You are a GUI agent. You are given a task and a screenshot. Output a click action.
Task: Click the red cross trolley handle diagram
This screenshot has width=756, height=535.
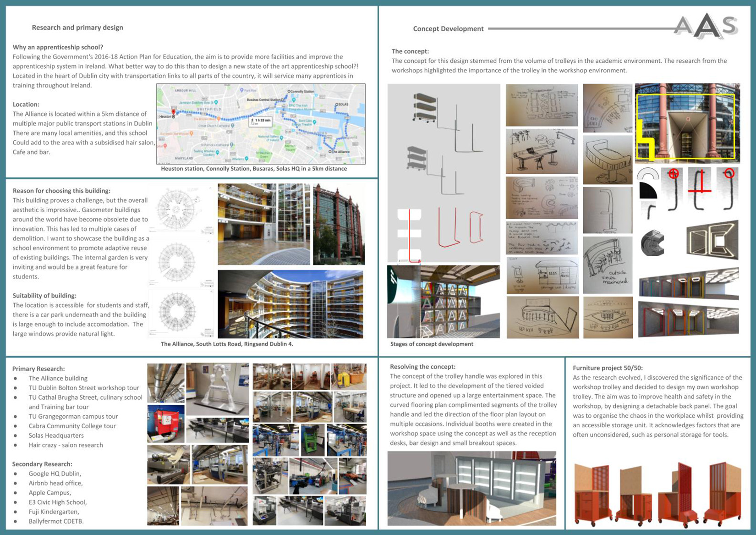click(x=699, y=188)
